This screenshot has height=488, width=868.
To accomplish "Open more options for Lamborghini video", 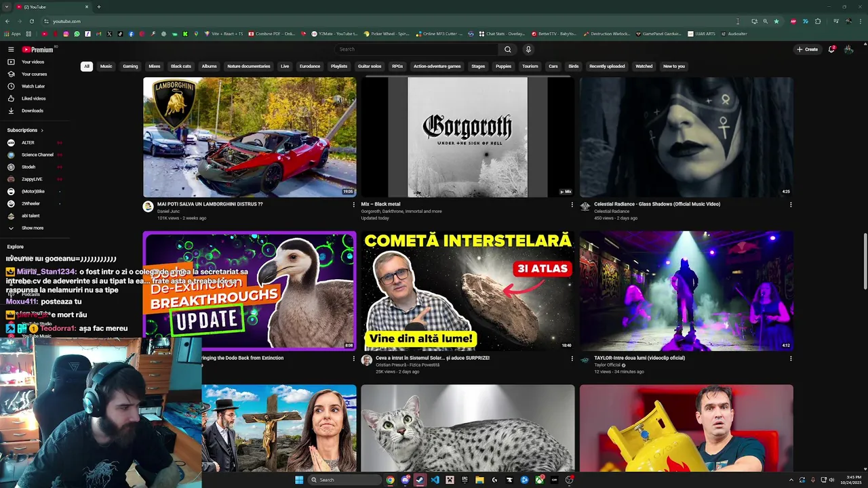I will pos(353,204).
